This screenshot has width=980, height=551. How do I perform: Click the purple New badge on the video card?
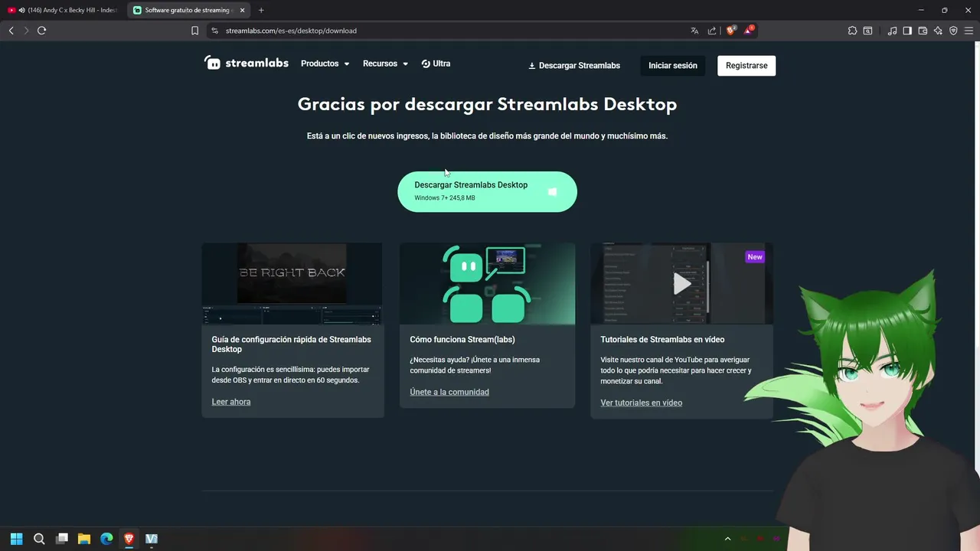(x=755, y=257)
